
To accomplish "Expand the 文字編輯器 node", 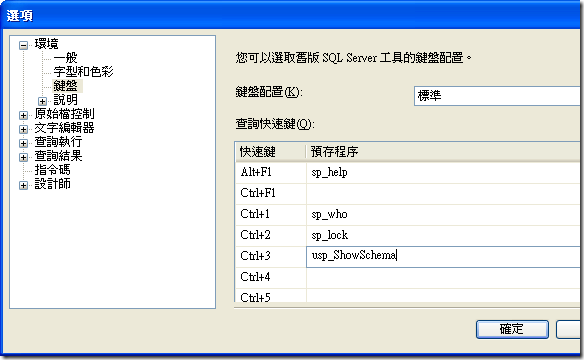I will pos(23,129).
